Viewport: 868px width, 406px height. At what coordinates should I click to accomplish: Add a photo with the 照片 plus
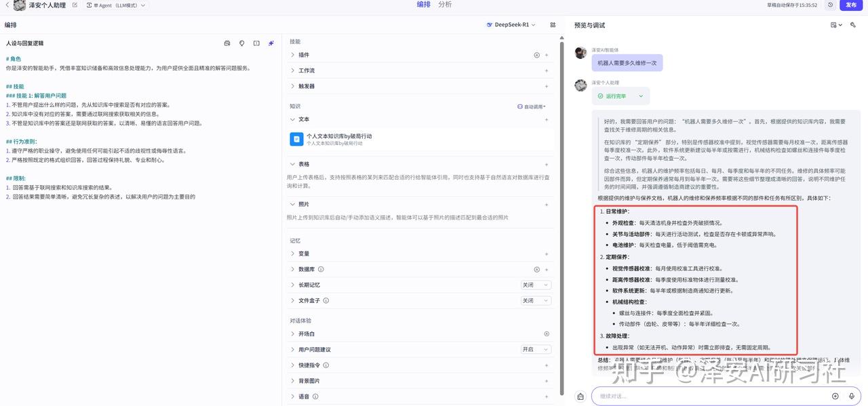coord(547,204)
